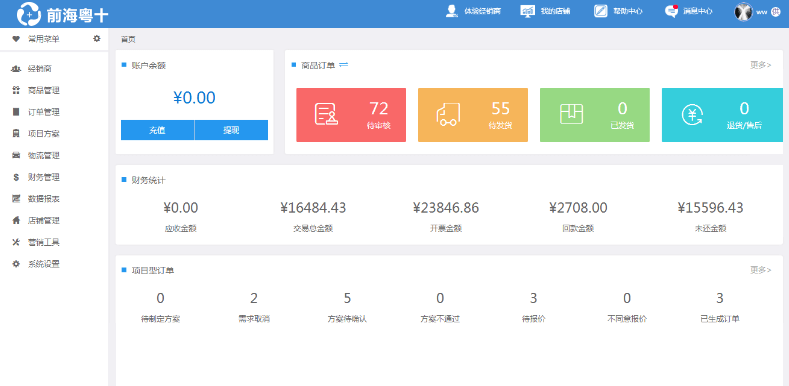Click the 待制定方案 count
Screen dimensions: 789x386
tap(161, 298)
